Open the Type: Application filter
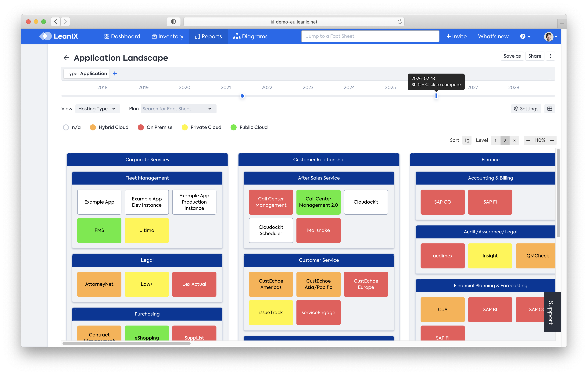Viewport: 588px width, 375px height. [87, 73]
